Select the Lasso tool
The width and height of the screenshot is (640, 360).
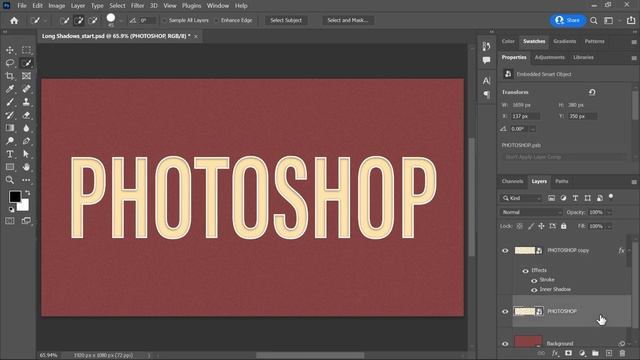coord(10,63)
